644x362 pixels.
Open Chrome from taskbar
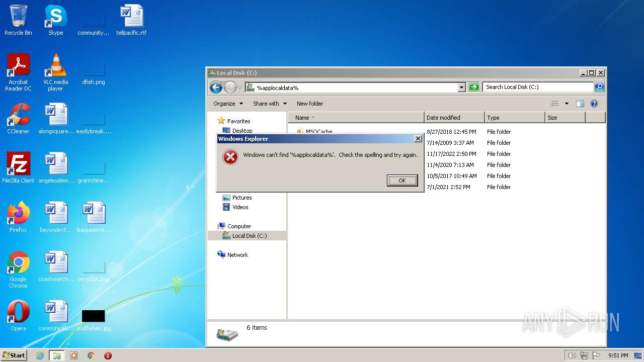pos(91,355)
